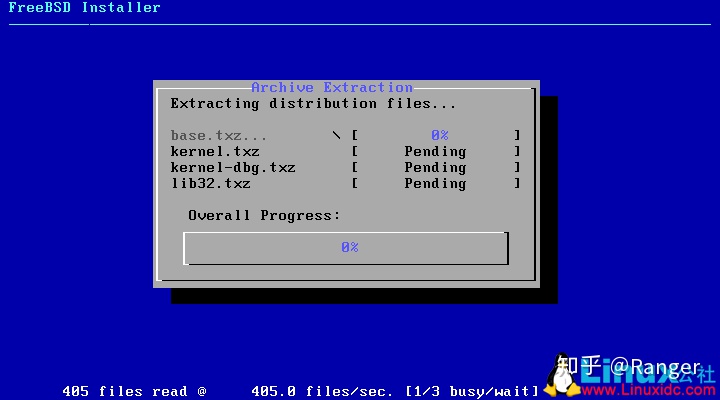Viewport: 720px width, 400px height.
Task: Select the kernel-dbg.txz row label
Action: (x=233, y=168)
